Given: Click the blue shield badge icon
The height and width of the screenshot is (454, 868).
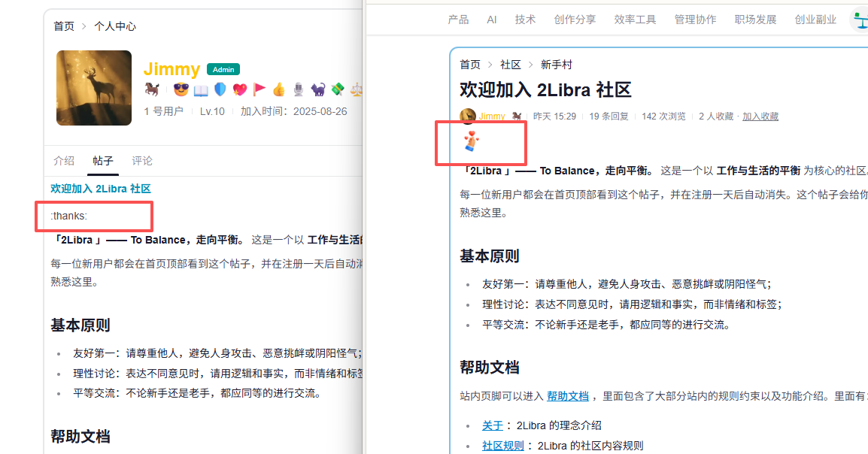Looking at the screenshot, I should pos(220,90).
